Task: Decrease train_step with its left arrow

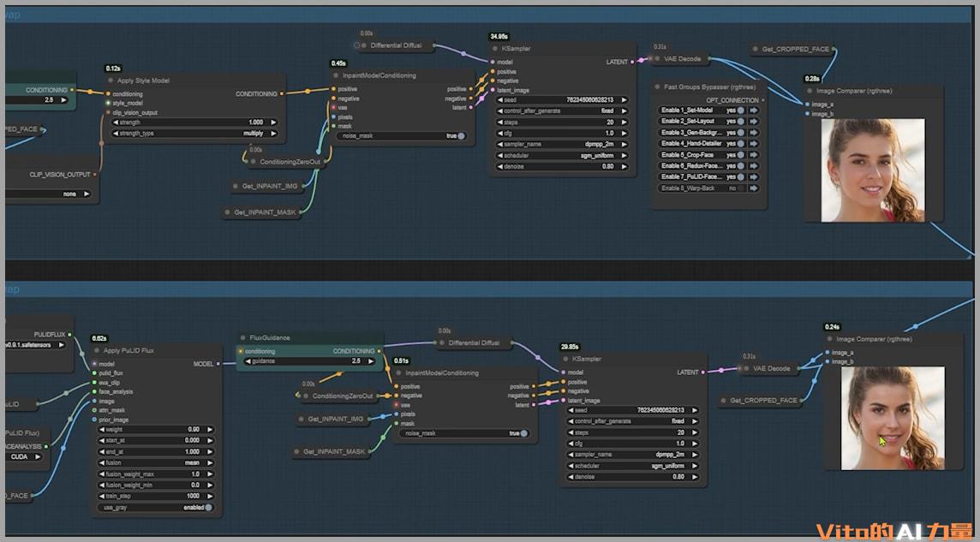Action: [x=103, y=496]
